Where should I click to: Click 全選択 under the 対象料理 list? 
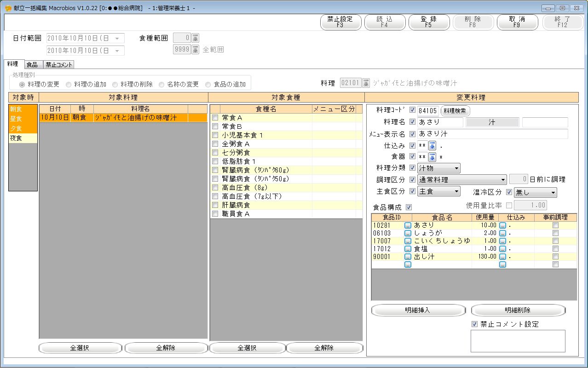(x=80, y=348)
